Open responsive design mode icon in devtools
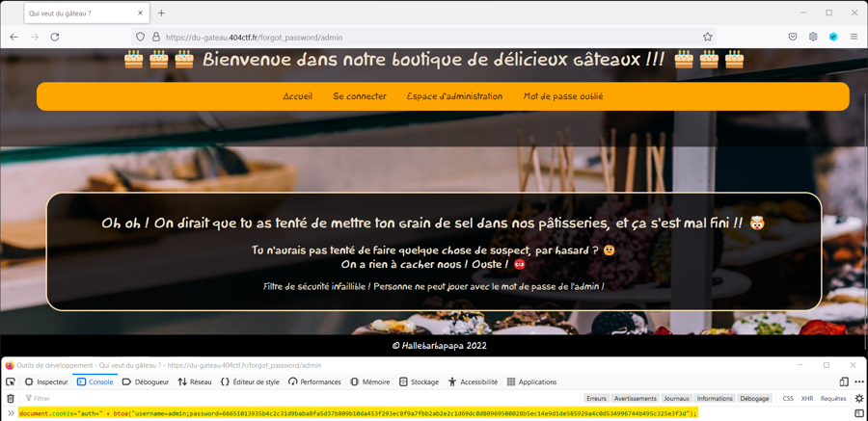Viewport: 868px width, 421px height. (x=844, y=382)
